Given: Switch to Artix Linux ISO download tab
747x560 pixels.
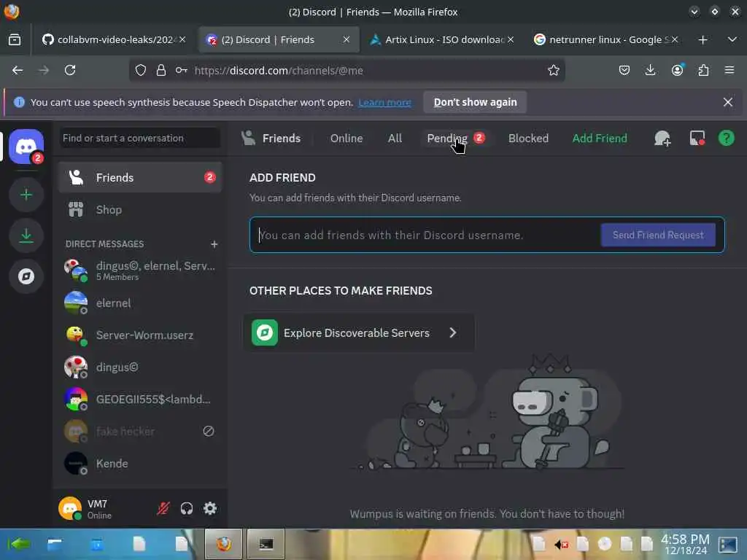Looking at the screenshot, I should (441, 39).
